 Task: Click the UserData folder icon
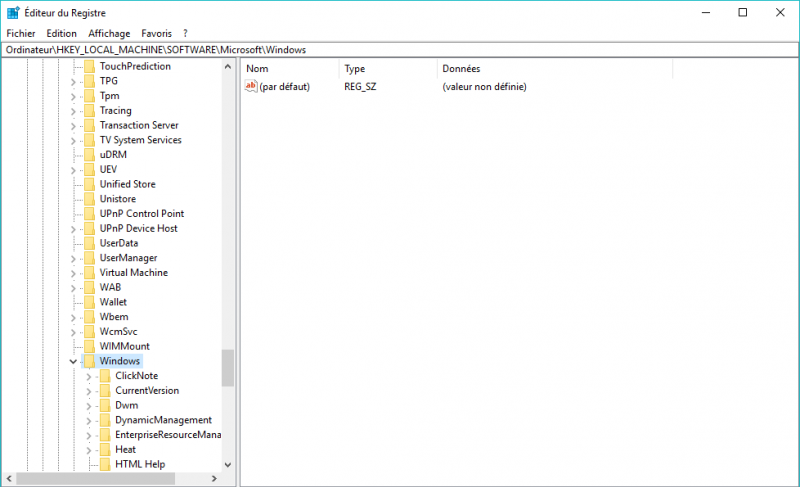[x=89, y=243]
